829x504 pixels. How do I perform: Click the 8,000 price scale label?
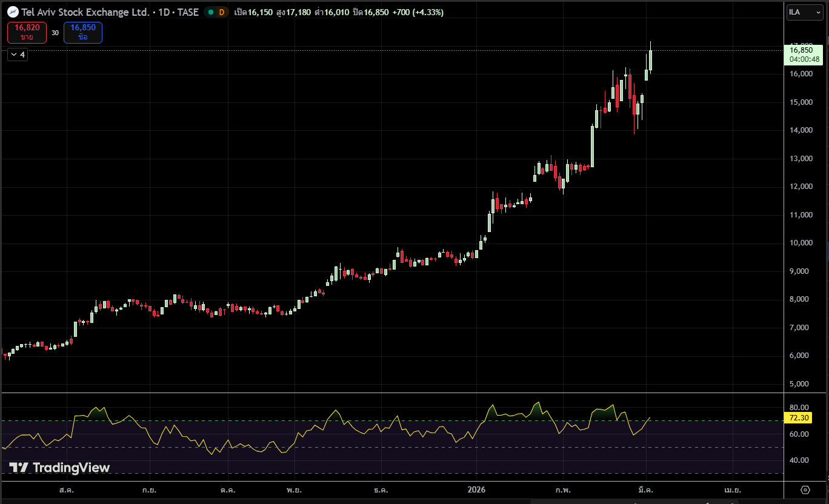(801, 299)
